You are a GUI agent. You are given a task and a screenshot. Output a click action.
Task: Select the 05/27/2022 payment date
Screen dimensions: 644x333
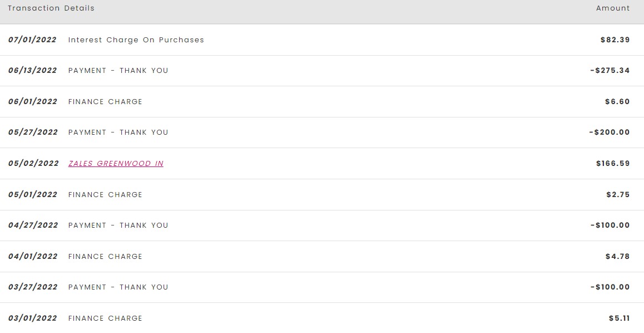click(33, 133)
